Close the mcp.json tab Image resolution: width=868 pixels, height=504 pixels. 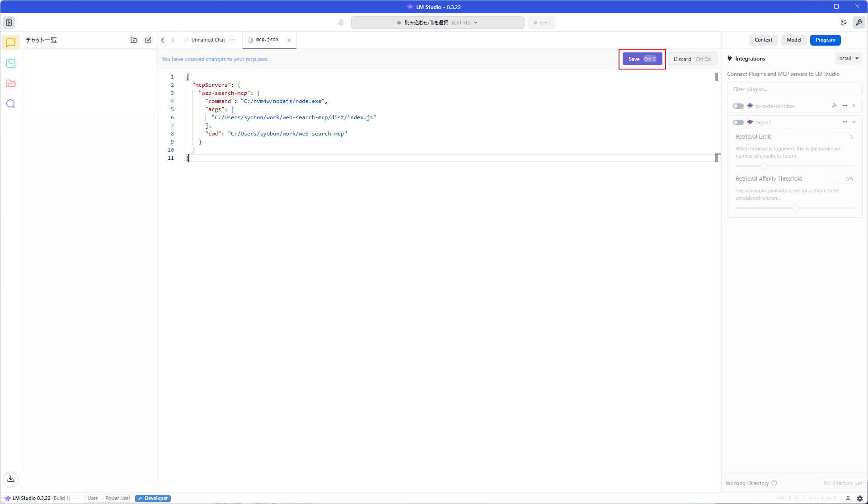[x=289, y=40]
